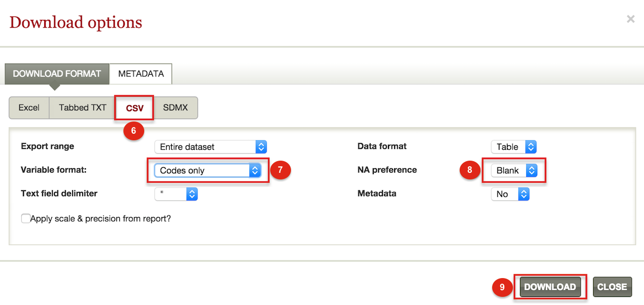Click the red step 8 circle
644x305 pixels.
pyautogui.click(x=470, y=170)
